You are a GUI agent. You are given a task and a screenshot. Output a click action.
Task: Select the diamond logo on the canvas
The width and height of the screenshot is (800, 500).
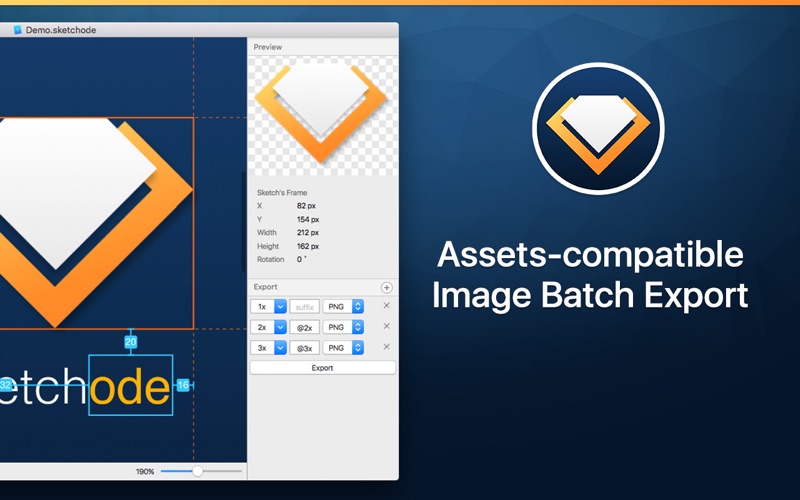tap(96, 223)
